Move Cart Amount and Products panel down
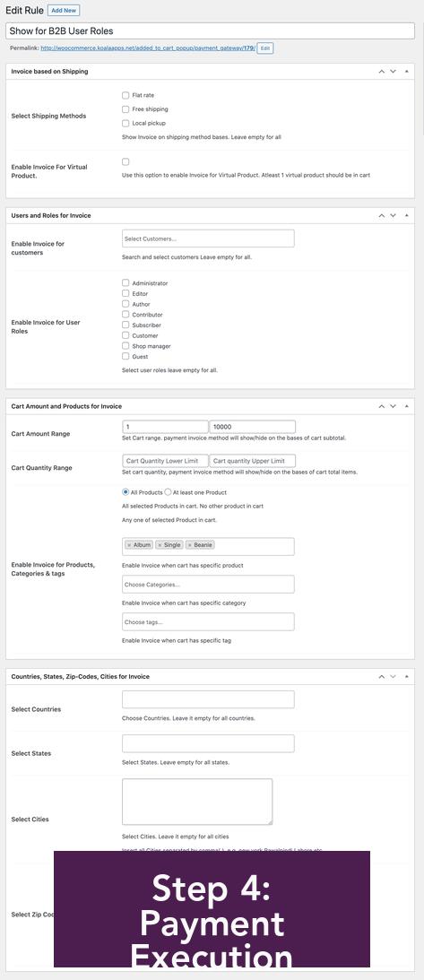424x980 pixels. point(394,406)
